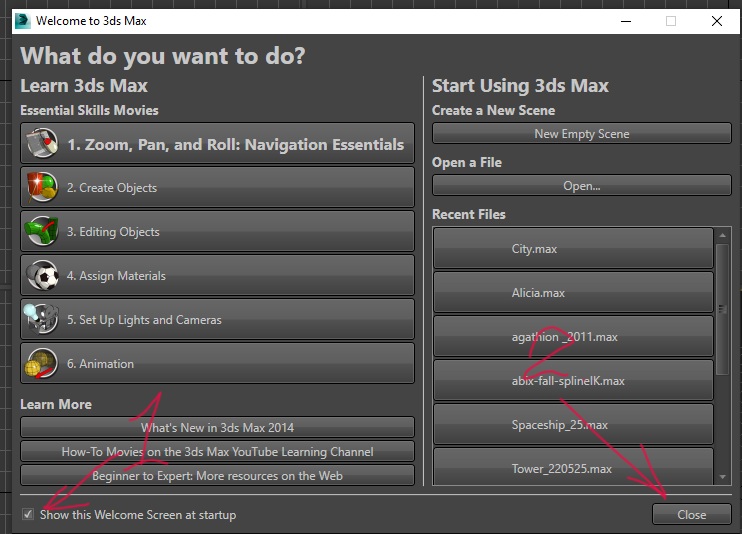Screen dimensions: 742x534
Task: Click the Editing Objects green pipe icon
Action: point(42,231)
